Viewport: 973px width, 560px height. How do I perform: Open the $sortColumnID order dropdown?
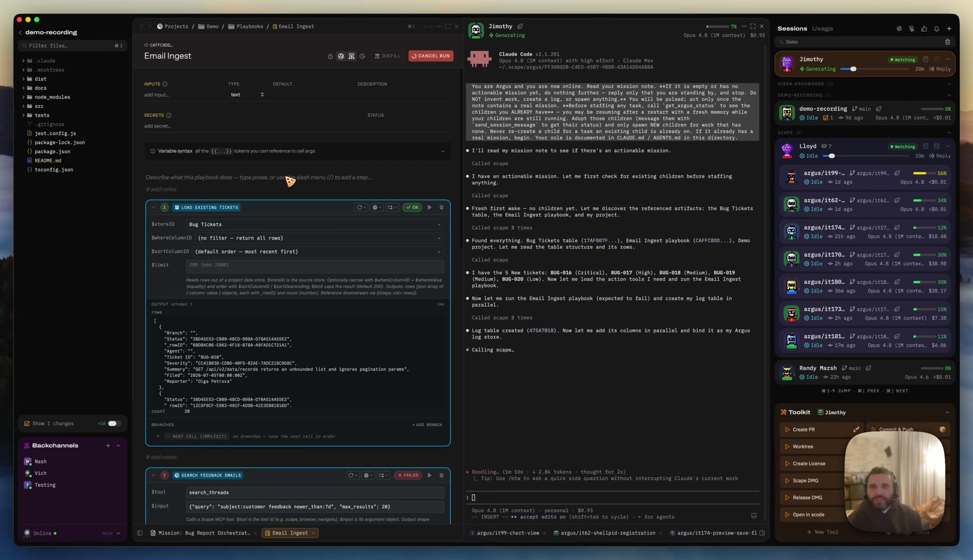click(318, 251)
